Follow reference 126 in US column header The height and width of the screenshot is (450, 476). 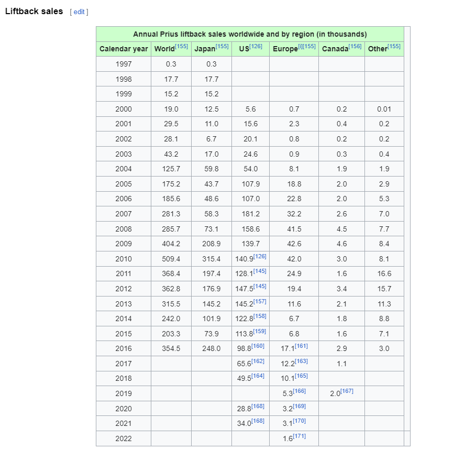tap(256, 46)
